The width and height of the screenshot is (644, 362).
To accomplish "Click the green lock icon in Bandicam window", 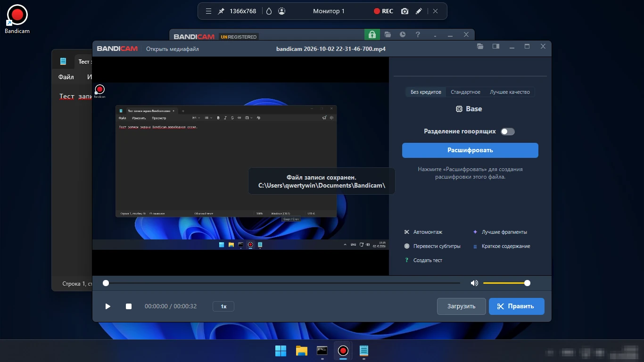I will (x=372, y=35).
